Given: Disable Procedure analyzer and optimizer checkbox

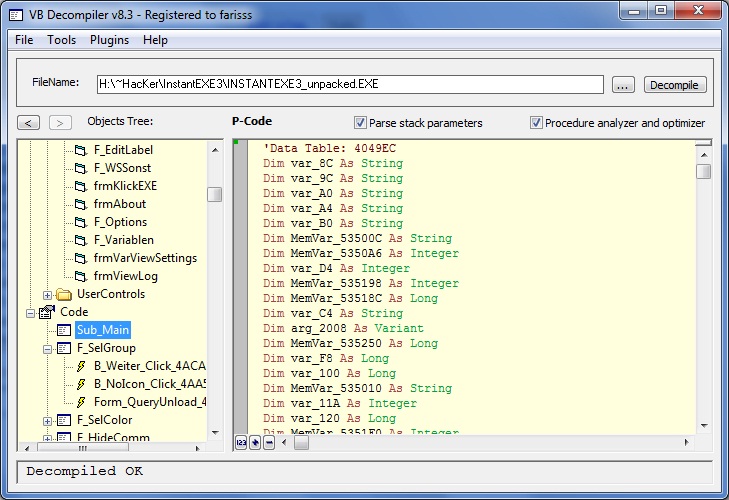Looking at the screenshot, I should tap(537, 123).
